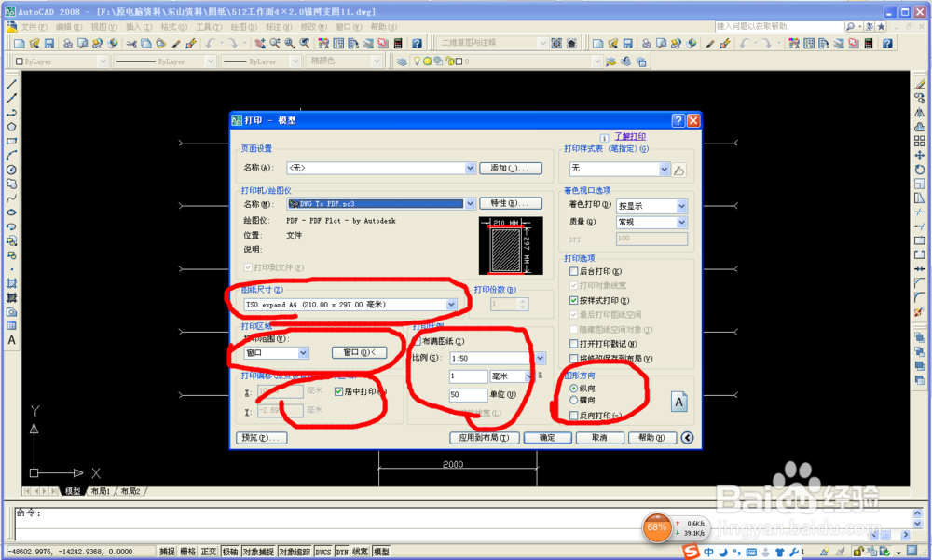Open the 文件 menu
The height and width of the screenshot is (560, 932).
tap(34, 27)
